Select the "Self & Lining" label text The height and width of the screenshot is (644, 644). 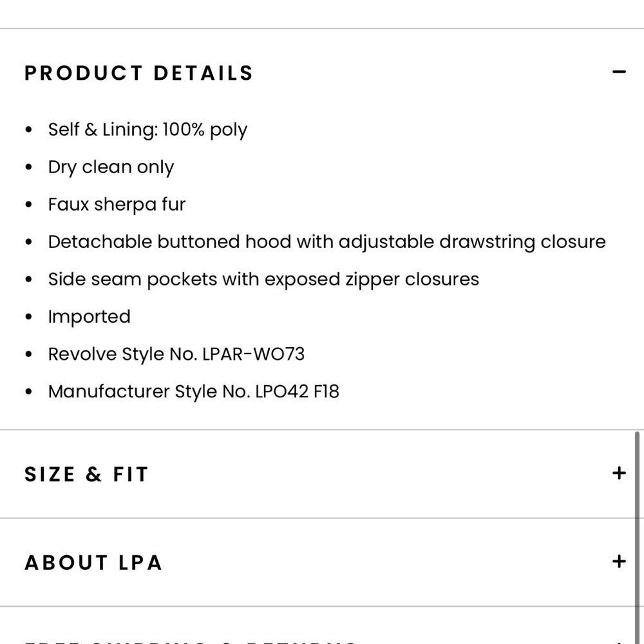(102, 129)
